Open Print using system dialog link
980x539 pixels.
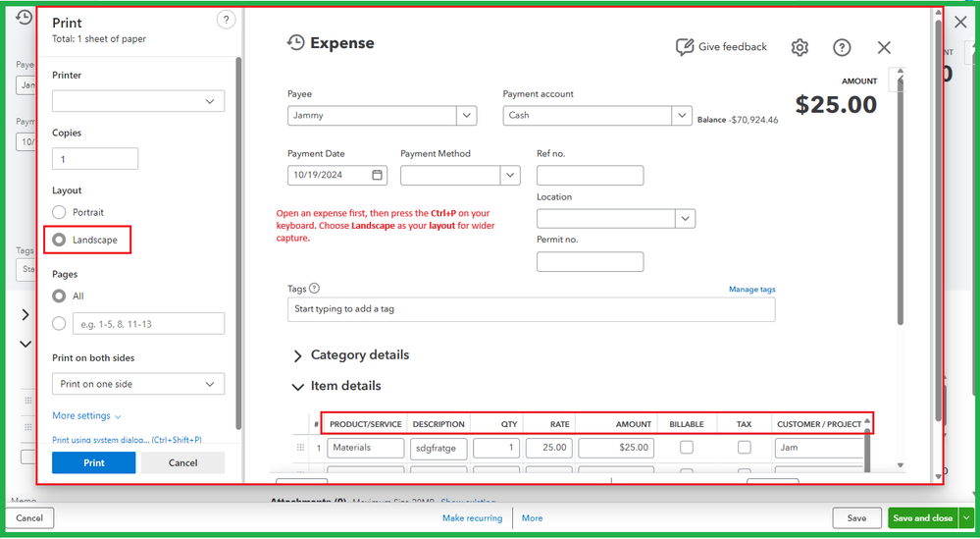pos(127,440)
